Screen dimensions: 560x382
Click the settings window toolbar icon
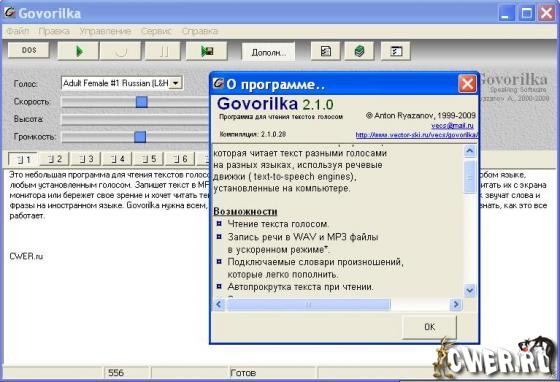(x=396, y=51)
